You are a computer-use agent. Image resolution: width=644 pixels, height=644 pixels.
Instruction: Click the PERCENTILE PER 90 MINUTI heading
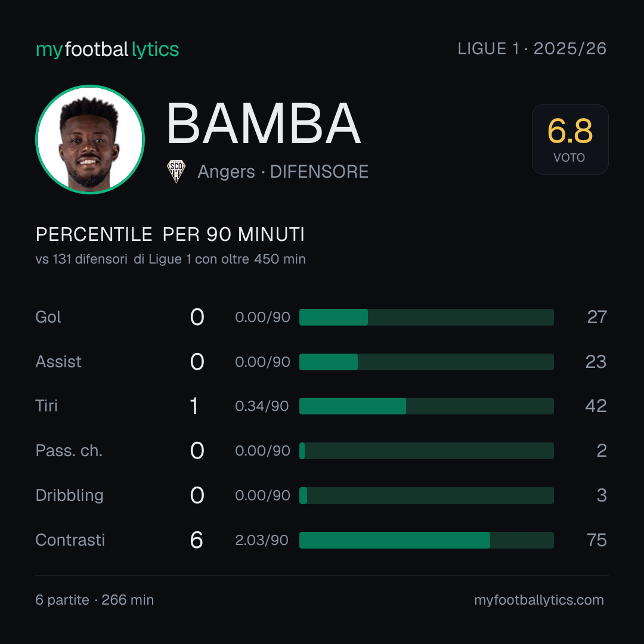click(x=170, y=234)
